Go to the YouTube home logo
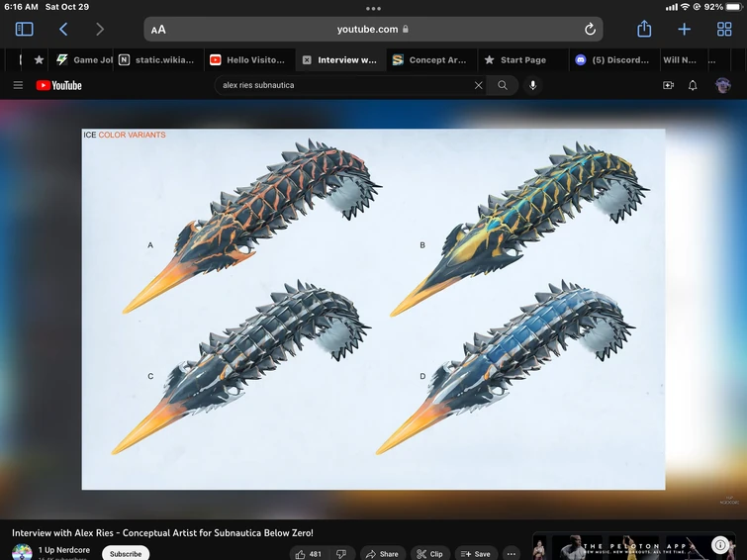Screen dimensions: 747x560 point(59,85)
